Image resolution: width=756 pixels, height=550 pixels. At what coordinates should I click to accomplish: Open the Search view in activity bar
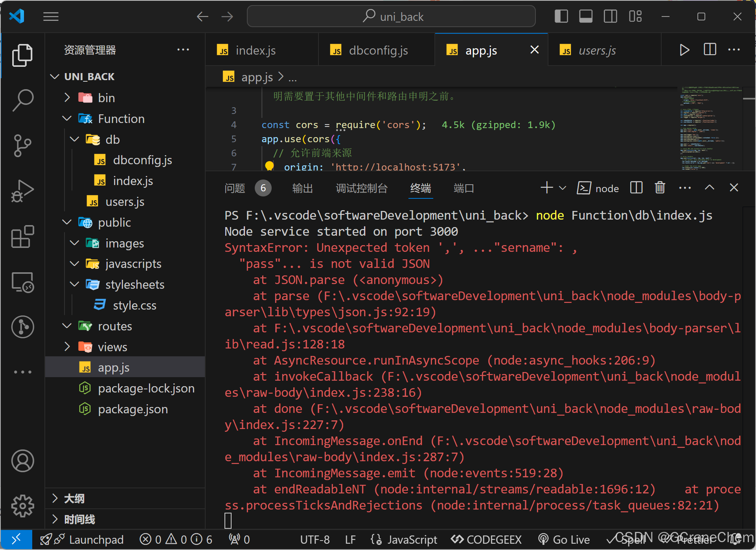22,100
